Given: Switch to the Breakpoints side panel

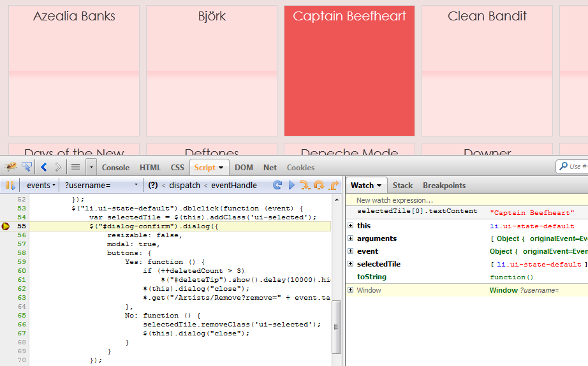Looking at the screenshot, I should (x=445, y=186).
